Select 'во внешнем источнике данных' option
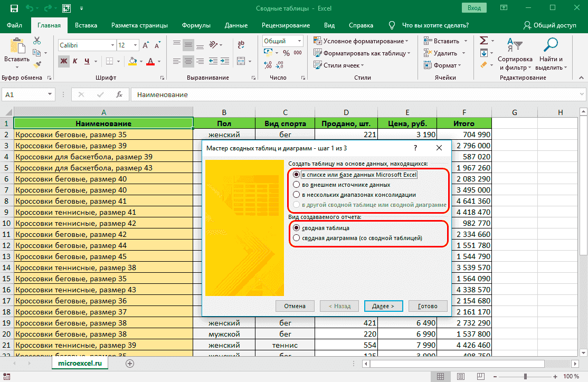 point(296,185)
